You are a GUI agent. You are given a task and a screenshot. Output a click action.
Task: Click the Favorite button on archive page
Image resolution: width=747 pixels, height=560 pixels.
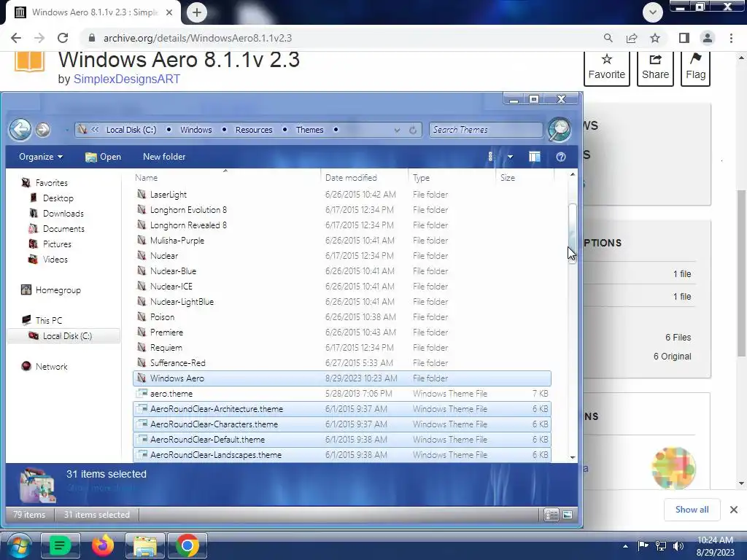pos(606,68)
